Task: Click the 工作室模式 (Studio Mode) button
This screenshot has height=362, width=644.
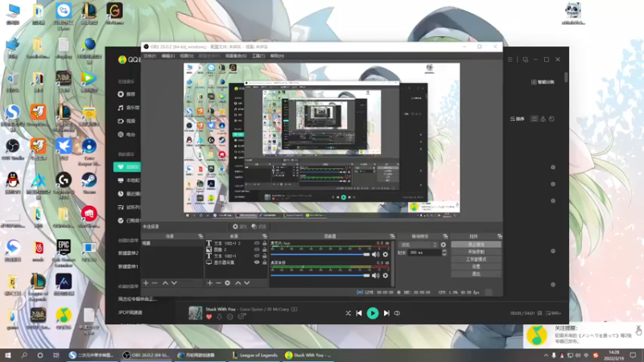Action: point(476,259)
